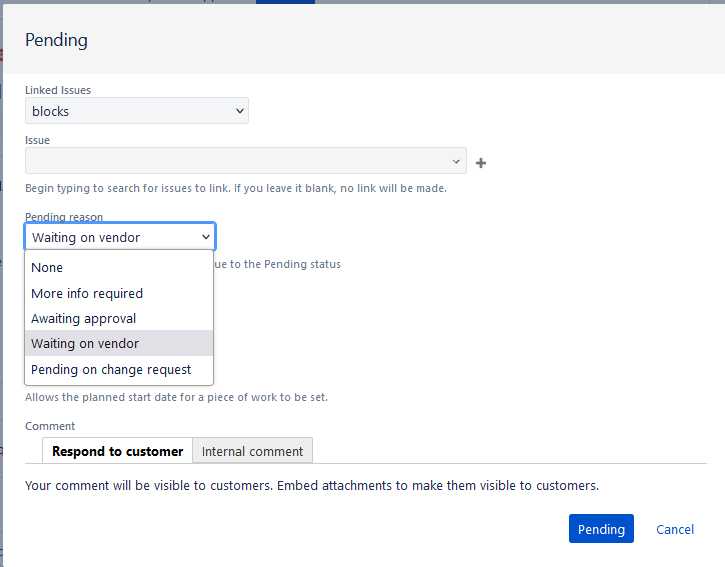The height and width of the screenshot is (567, 725).
Task: Click the comment visibility notice text
Action: pyautogui.click(x=312, y=486)
